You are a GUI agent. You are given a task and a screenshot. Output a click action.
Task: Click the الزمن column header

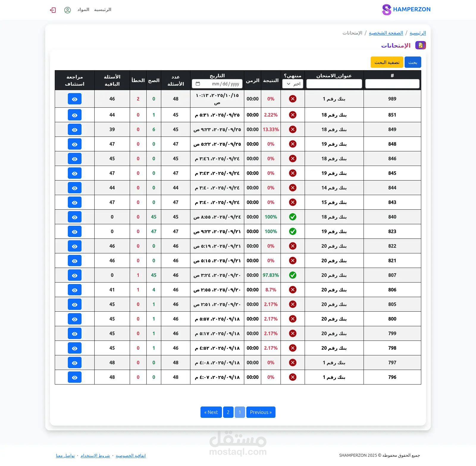pyautogui.click(x=253, y=80)
